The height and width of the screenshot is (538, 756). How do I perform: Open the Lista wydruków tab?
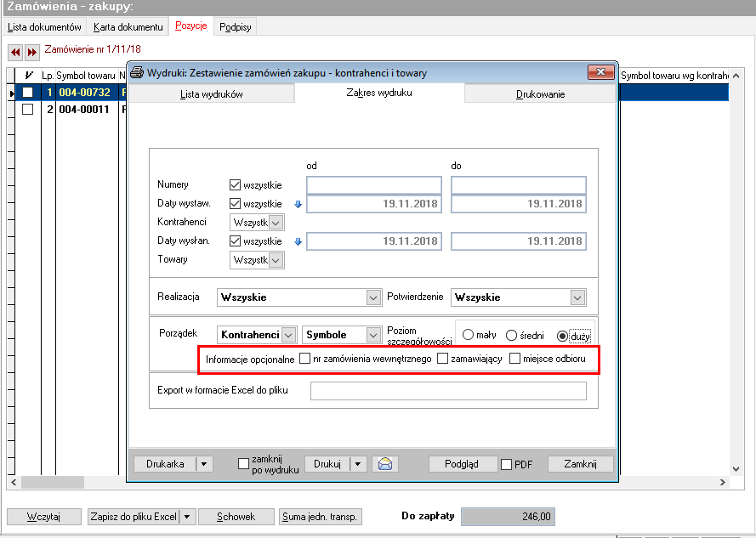pyautogui.click(x=211, y=94)
